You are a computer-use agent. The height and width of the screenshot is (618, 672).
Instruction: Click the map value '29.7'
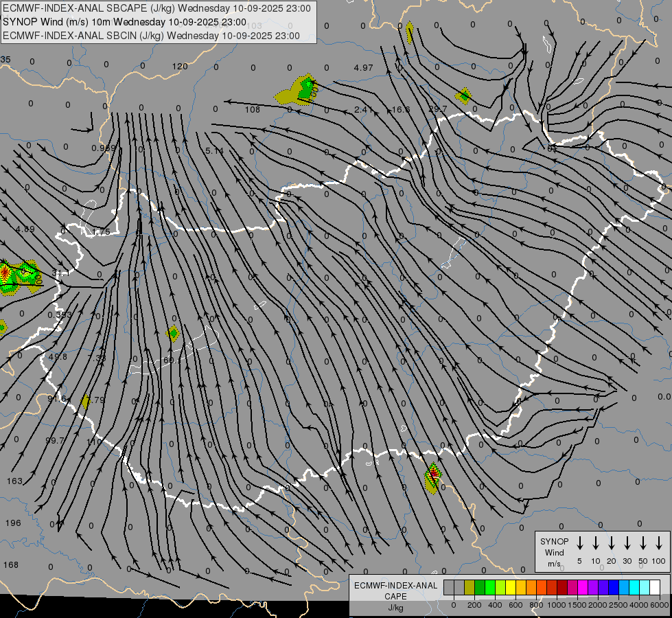[437, 109]
